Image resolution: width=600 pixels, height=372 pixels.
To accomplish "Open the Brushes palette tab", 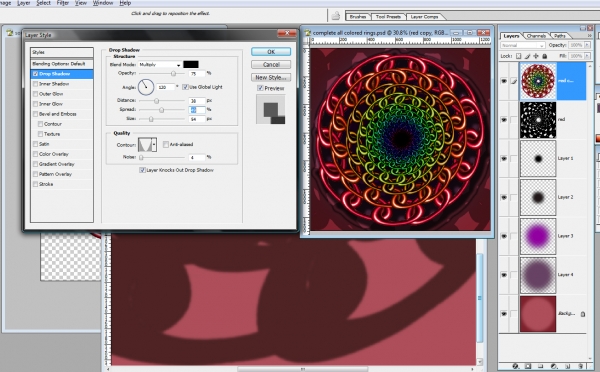I will pyautogui.click(x=358, y=17).
